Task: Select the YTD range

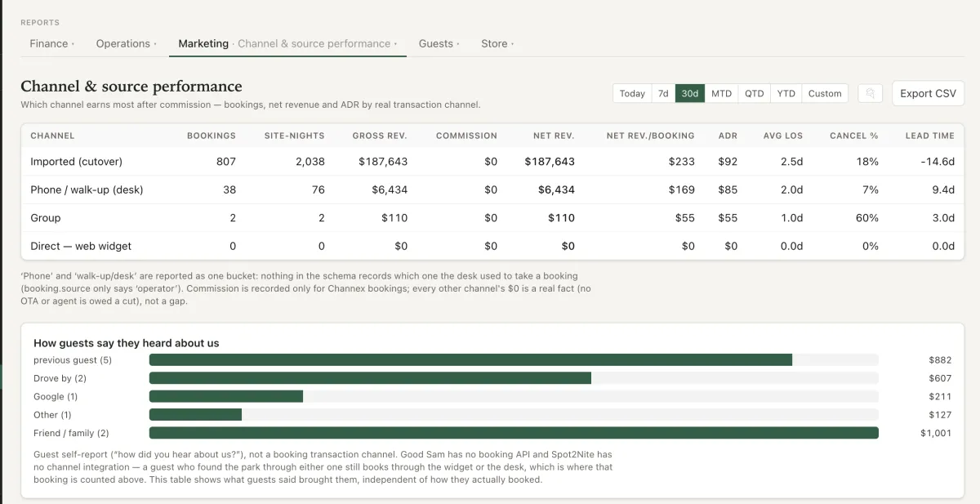Action: click(x=786, y=93)
